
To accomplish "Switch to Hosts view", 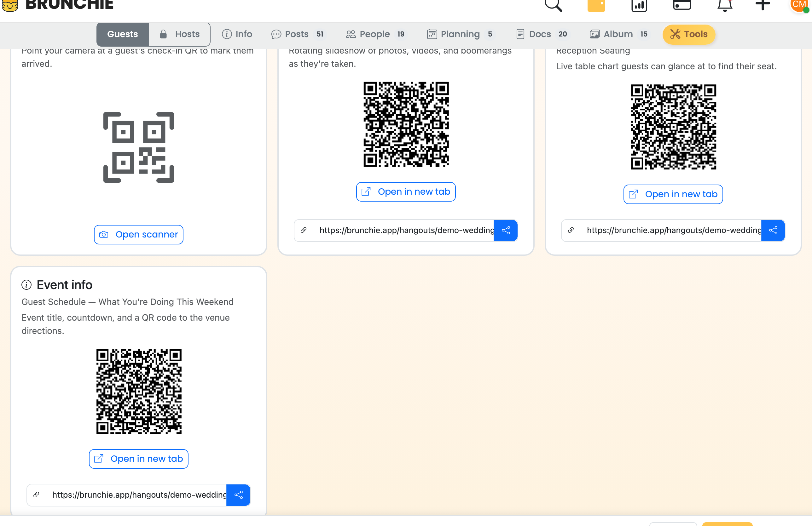I will pyautogui.click(x=179, y=34).
